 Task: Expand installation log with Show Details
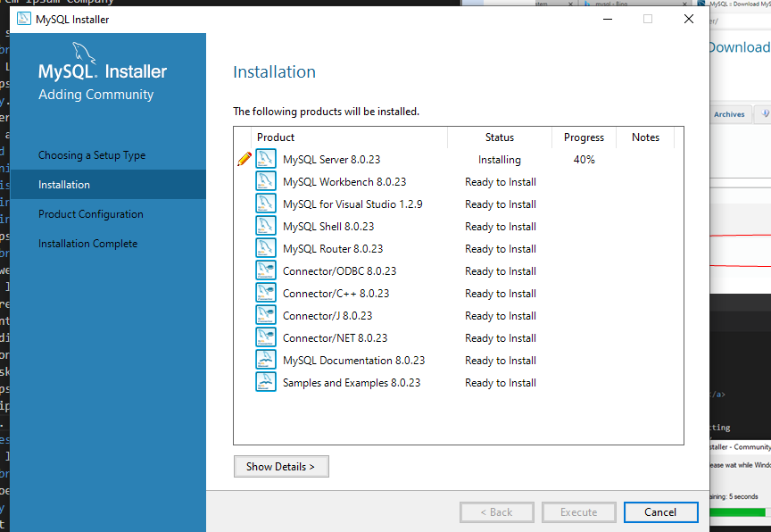281,467
